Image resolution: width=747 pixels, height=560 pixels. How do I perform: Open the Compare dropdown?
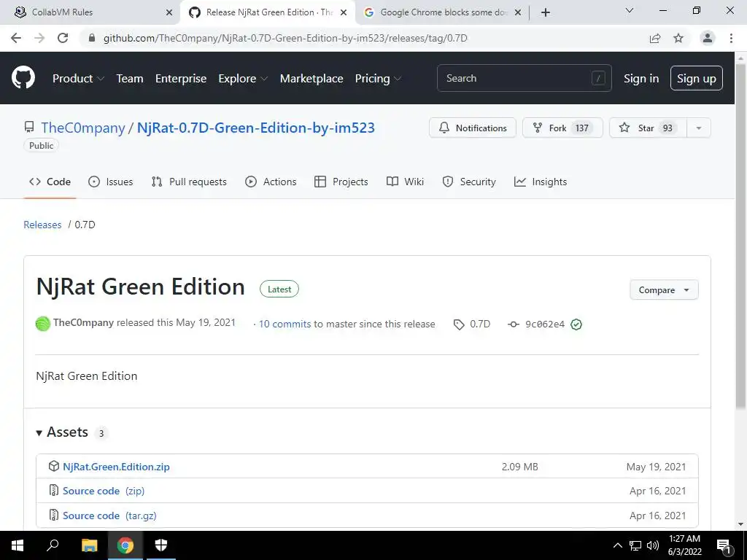click(664, 290)
